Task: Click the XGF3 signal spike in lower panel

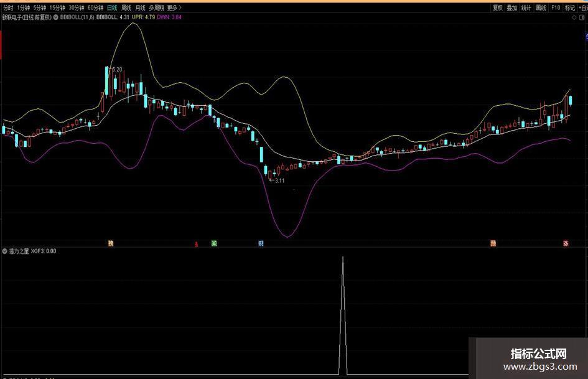Action: coord(343,315)
